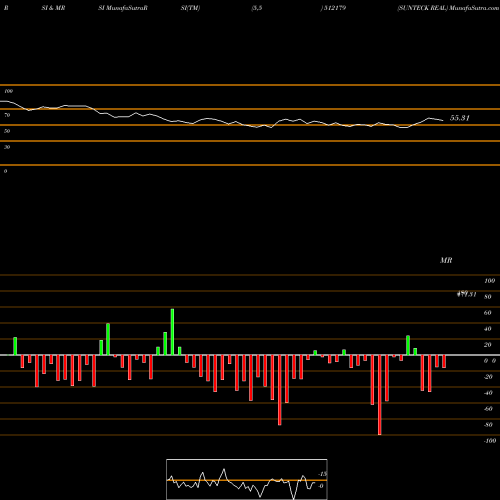The height and width of the screenshot is (500, 500).
Task: Click the -80 label on the MR axis
Action: click(488, 425)
